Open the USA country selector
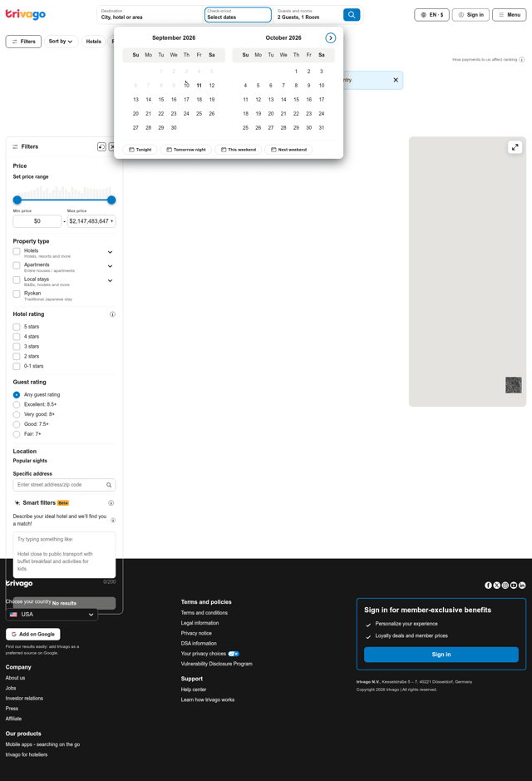The height and width of the screenshot is (781, 532). point(52,615)
